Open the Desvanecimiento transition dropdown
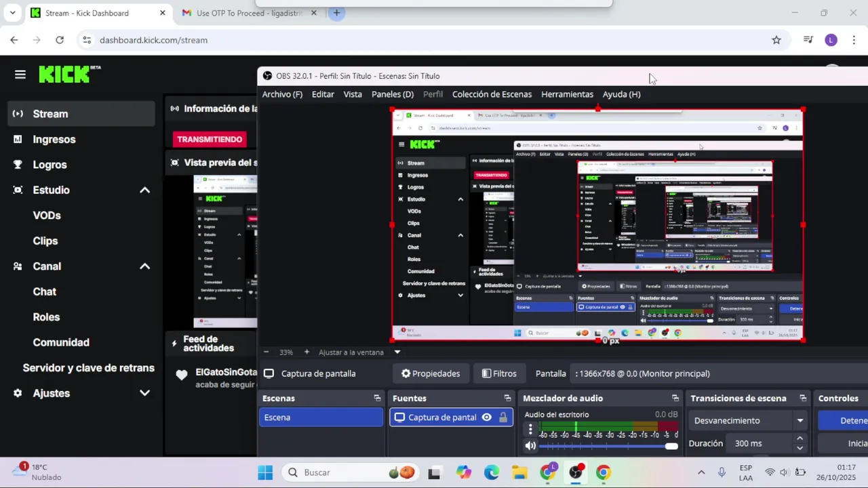This screenshot has width=868, height=488. point(748,421)
